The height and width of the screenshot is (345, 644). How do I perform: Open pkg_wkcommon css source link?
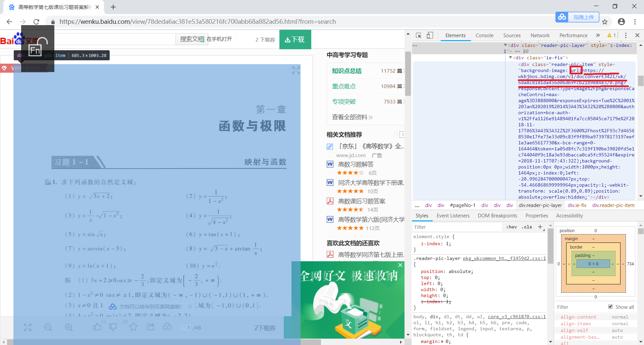(504, 258)
